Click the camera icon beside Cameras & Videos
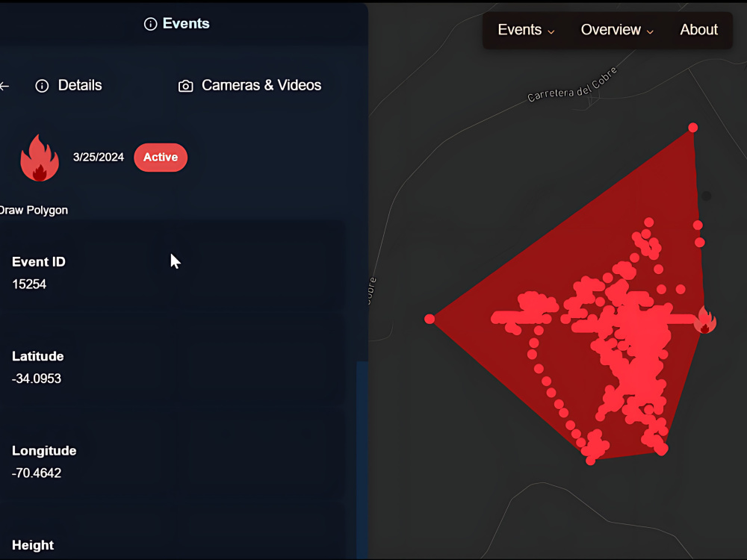The height and width of the screenshot is (560, 747). click(186, 86)
